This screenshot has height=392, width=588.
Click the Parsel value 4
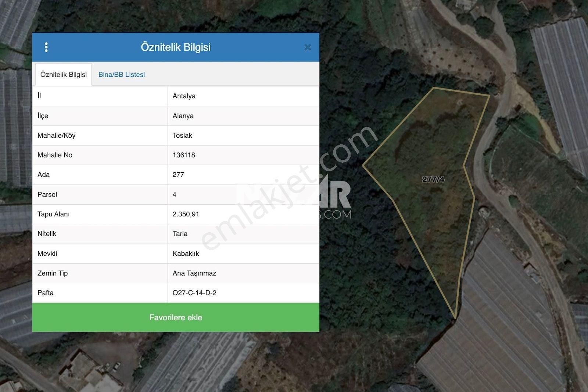[x=173, y=194]
